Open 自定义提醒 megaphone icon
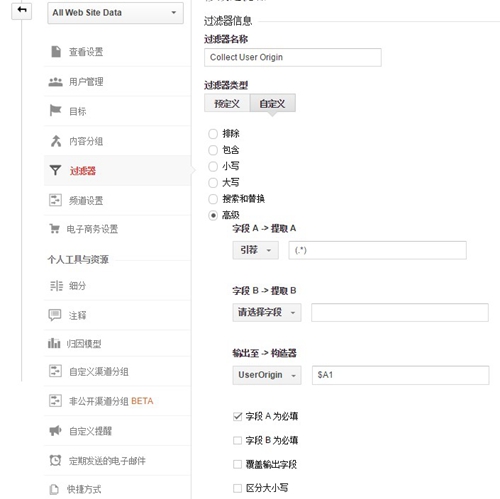Screen dimensions: 500x499 [55, 431]
